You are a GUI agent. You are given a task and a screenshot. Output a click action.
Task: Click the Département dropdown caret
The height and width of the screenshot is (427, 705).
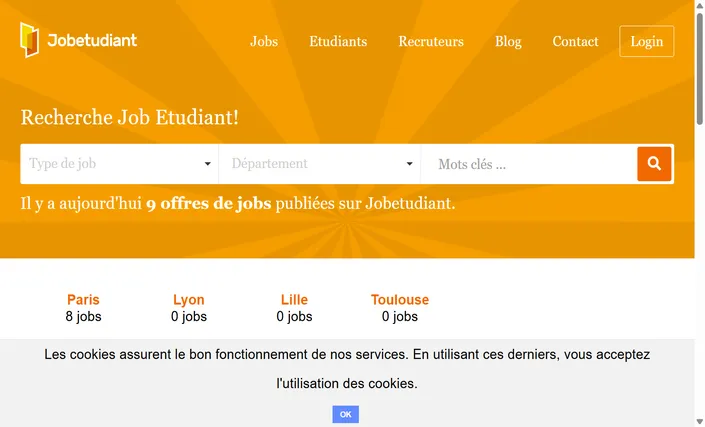tap(409, 164)
